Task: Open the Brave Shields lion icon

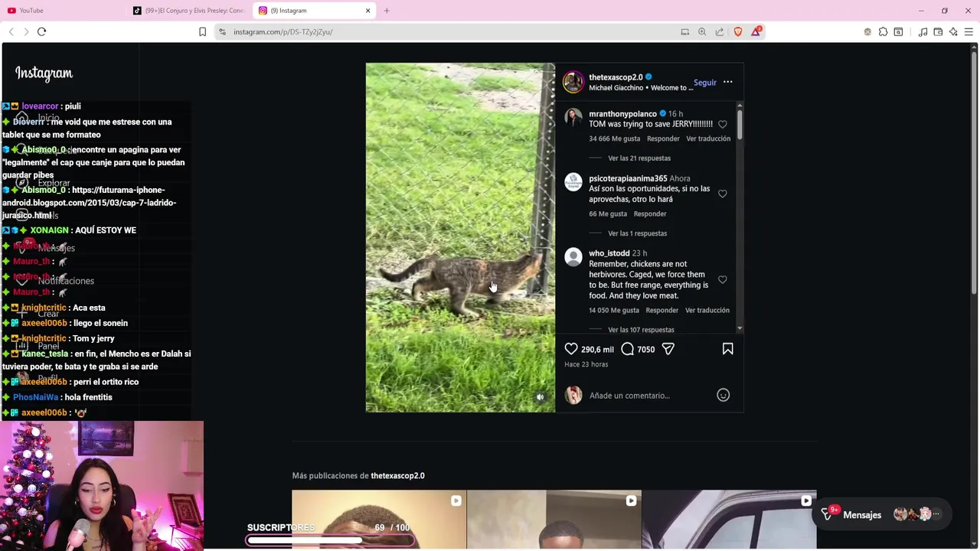Action: click(737, 31)
